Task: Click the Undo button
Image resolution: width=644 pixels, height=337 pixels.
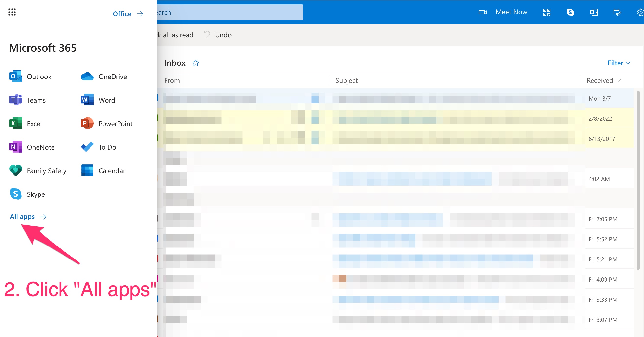Action: click(218, 35)
